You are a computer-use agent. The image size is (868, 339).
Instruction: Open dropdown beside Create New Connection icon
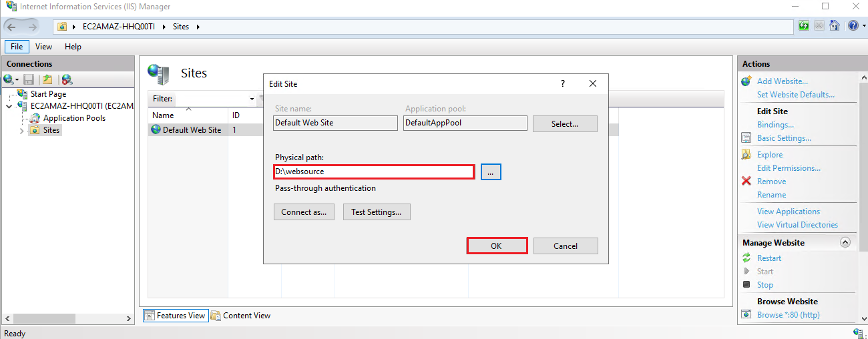click(17, 80)
